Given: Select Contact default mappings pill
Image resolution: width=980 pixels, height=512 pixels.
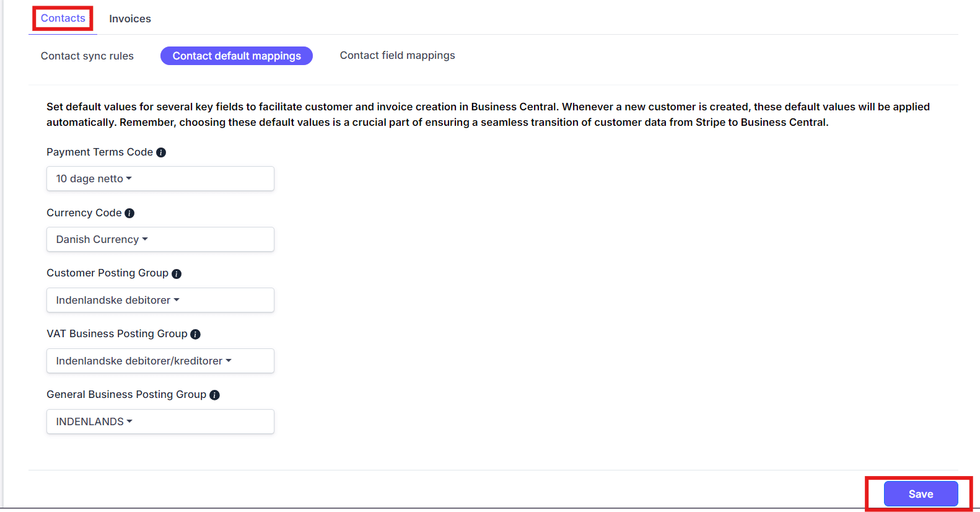Looking at the screenshot, I should tap(237, 56).
